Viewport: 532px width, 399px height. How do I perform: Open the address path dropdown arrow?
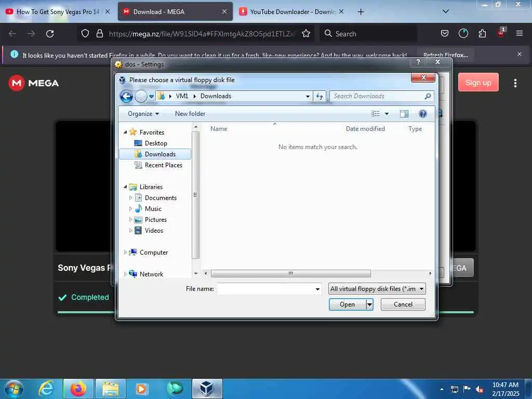[x=308, y=96]
